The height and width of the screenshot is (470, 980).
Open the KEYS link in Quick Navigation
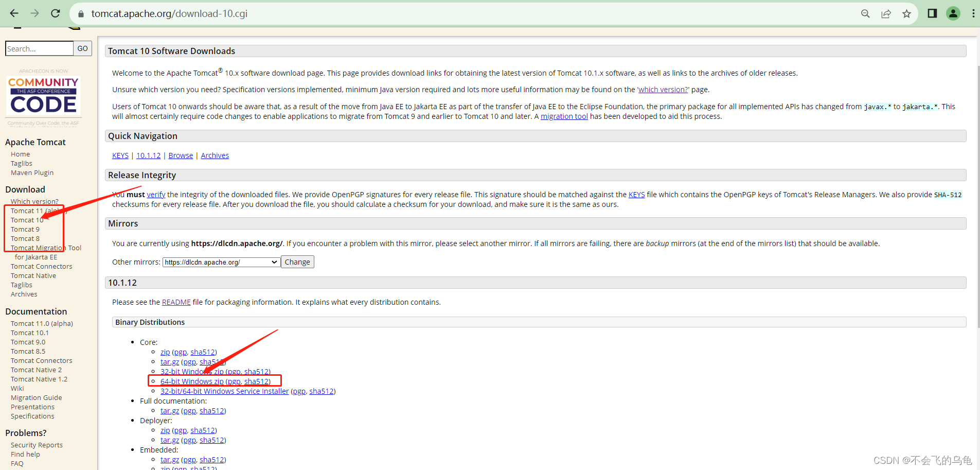pos(120,155)
